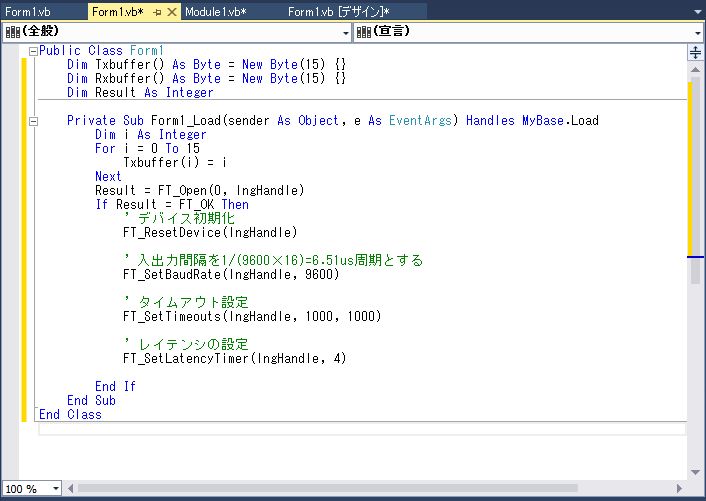Image resolution: width=706 pixels, height=501 pixels.
Task: Click the FT_SetLatencyTimer(lngHandle, 4) line
Action: point(235,358)
